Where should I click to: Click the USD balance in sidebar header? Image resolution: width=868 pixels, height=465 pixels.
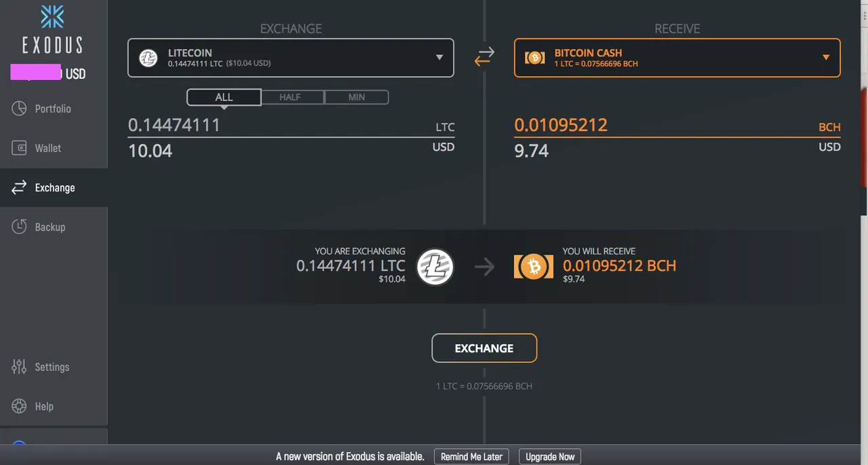pos(48,73)
